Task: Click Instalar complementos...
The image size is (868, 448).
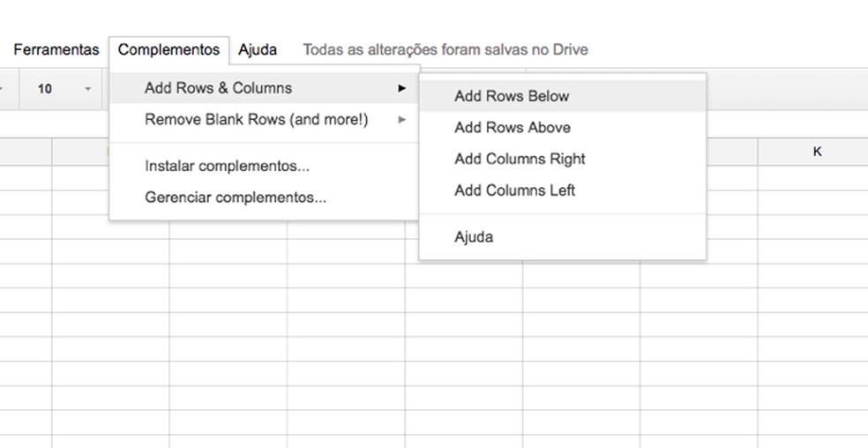Action: [x=227, y=166]
